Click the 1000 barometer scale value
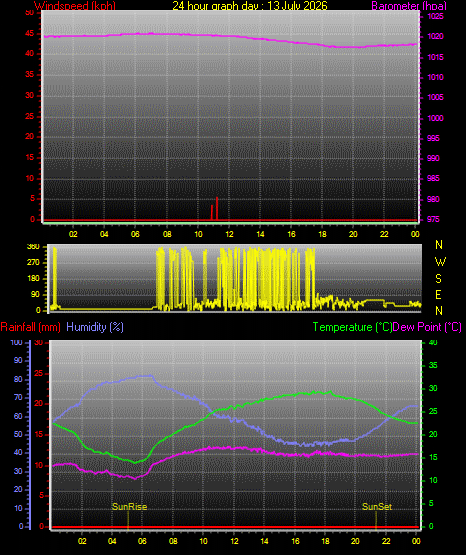Viewport: 466px width, 555px height. (435, 118)
